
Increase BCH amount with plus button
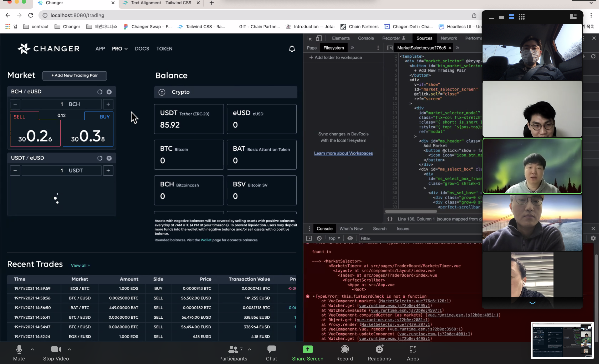[108, 104]
